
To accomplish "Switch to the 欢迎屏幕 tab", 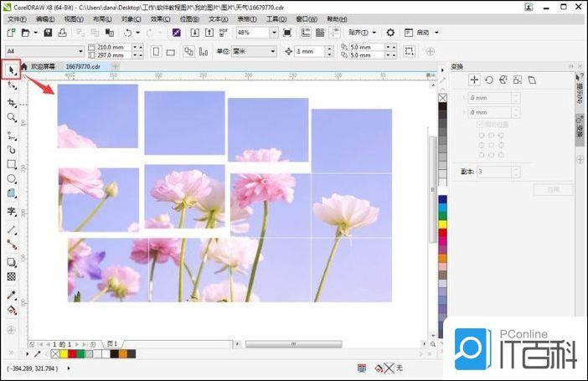I will point(43,66).
